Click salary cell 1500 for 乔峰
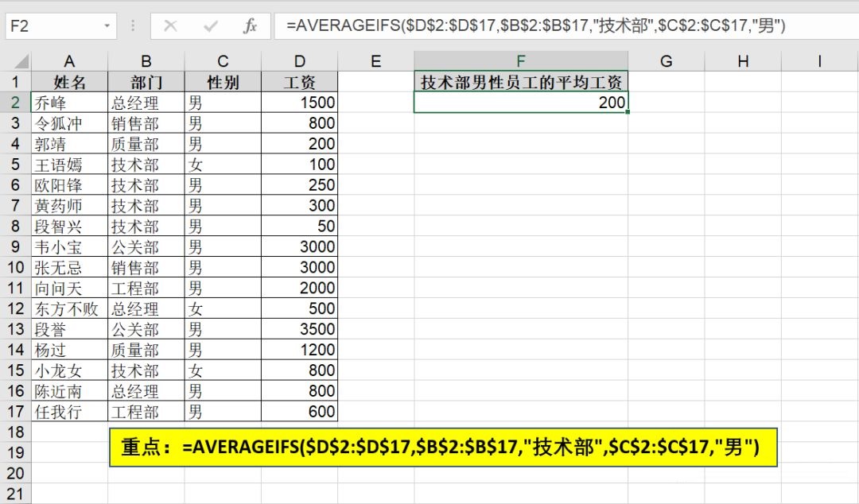Screen dimensions: 859x504 (x=300, y=103)
